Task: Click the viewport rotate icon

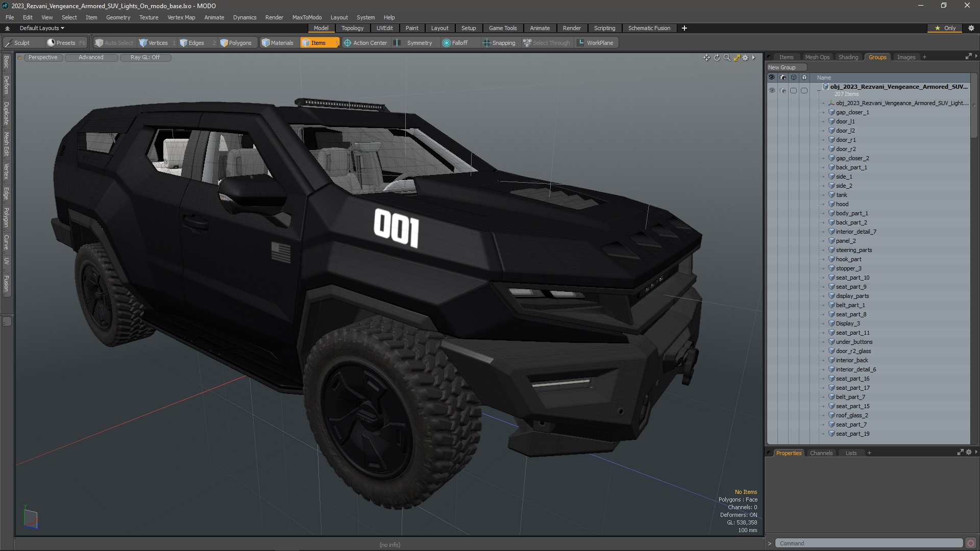Action: tap(717, 58)
